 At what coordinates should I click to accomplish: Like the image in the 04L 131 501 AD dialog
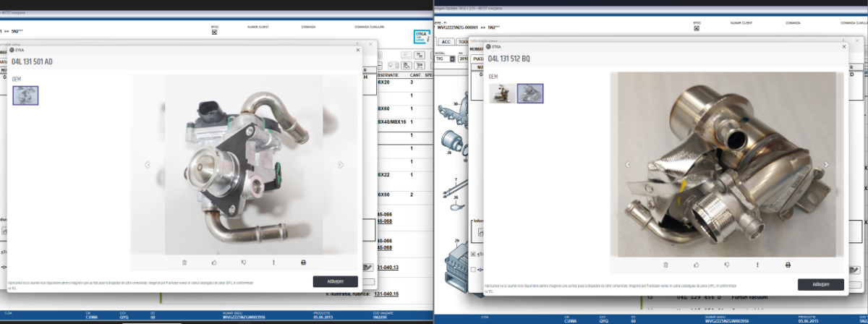tap(214, 262)
